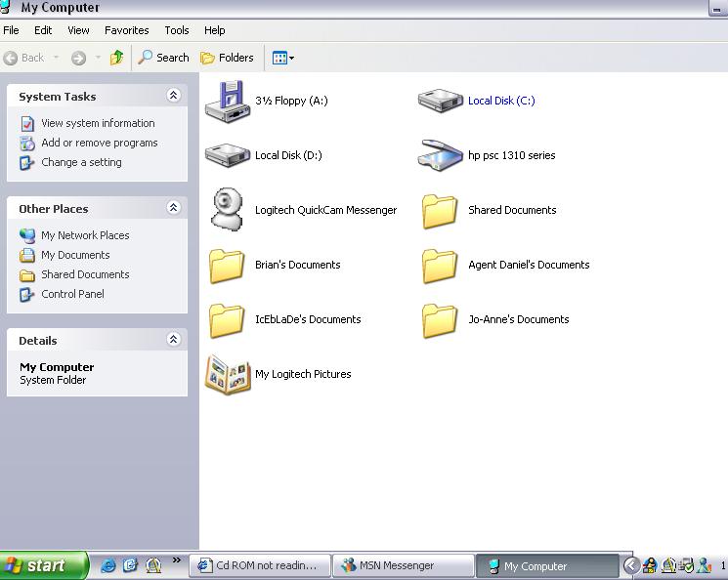Select Agent Daniel's Documents folder icon
Viewport: 728px width, 580px height.
[440, 267]
